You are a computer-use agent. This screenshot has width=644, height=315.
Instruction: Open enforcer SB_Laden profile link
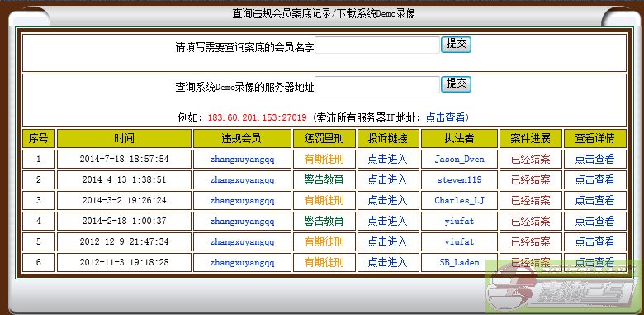(459, 262)
